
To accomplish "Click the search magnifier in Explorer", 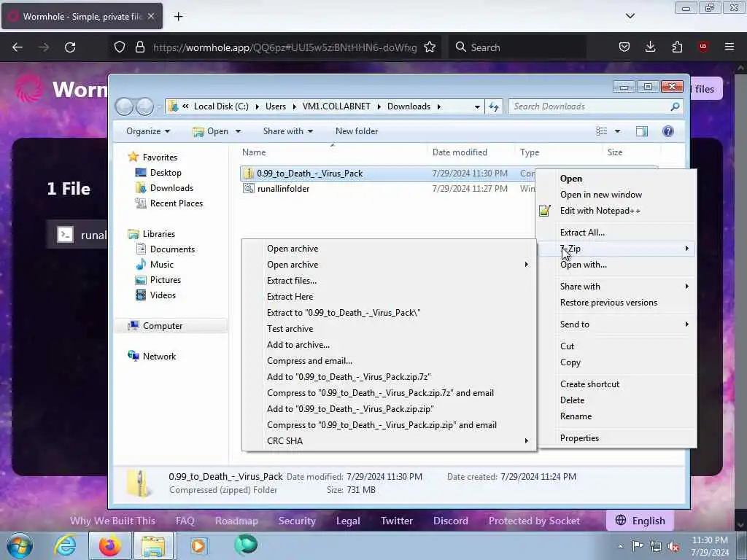I will (x=675, y=106).
